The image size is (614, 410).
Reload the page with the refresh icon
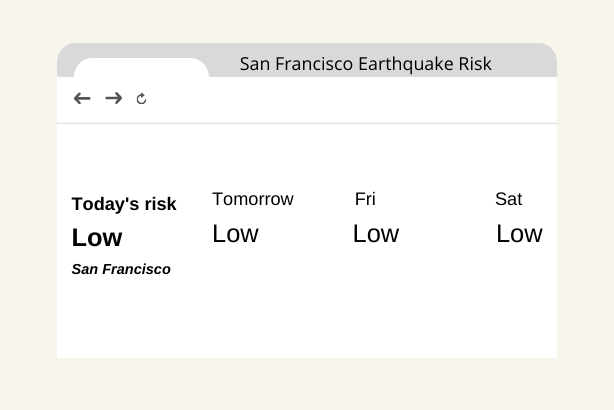(x=141, y=99)
